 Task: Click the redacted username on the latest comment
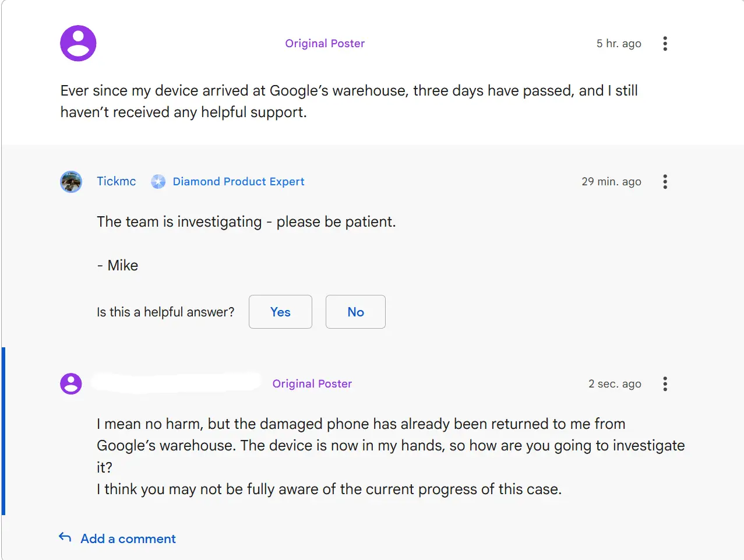click(176, 382)
